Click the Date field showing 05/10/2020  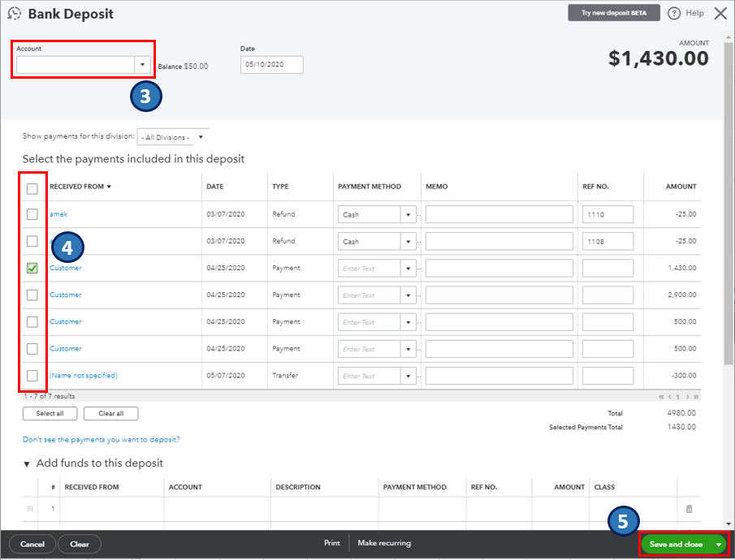click(x=271, y=65)
